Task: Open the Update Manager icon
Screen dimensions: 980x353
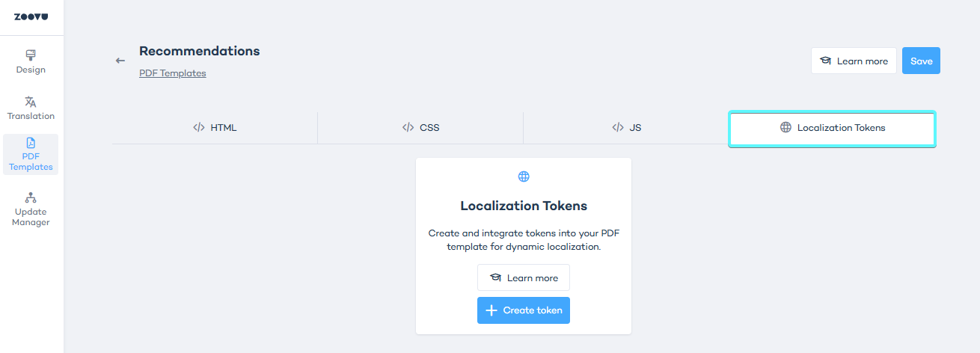Action: coord(31,198)
